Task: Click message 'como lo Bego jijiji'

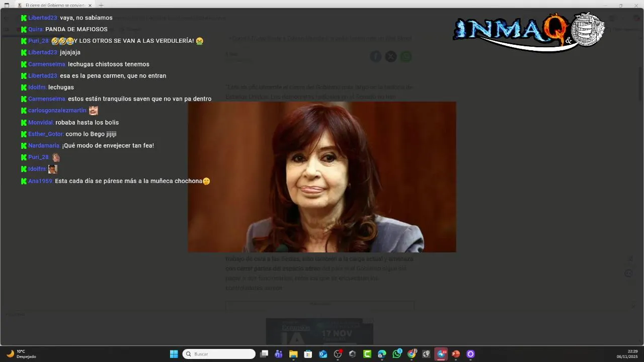Action: pos(91,134)
